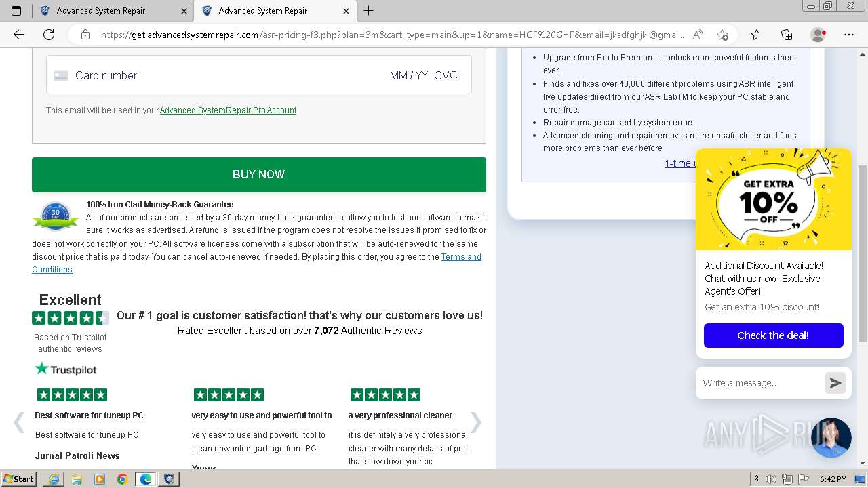Image resolution: width=868 pixels, height=488 pixels.
Task: Click the taskbar clock 6:42 PM
Action: [833, 479]
